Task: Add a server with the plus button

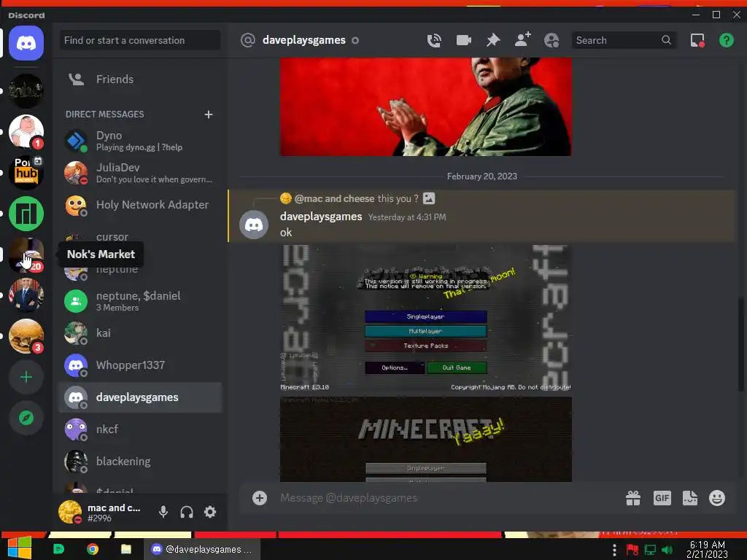Action: [x=26, y=377]
